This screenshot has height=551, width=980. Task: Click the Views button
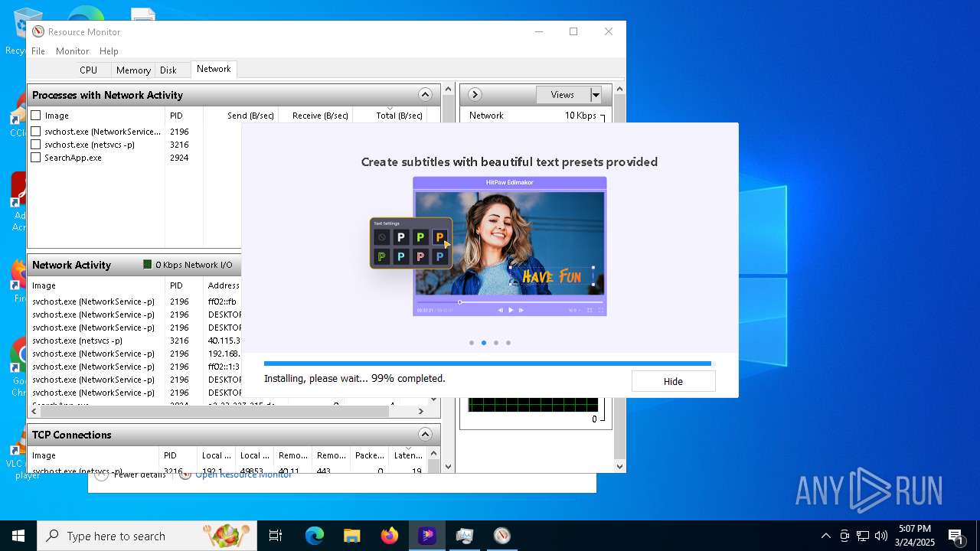tap(562, 95)
